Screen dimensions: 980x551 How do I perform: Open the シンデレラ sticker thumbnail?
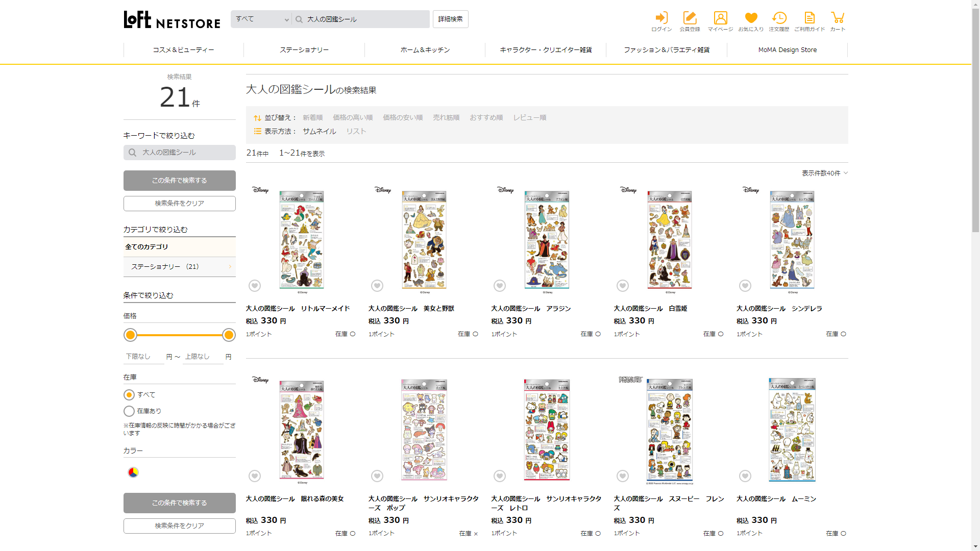pos(792,240)
